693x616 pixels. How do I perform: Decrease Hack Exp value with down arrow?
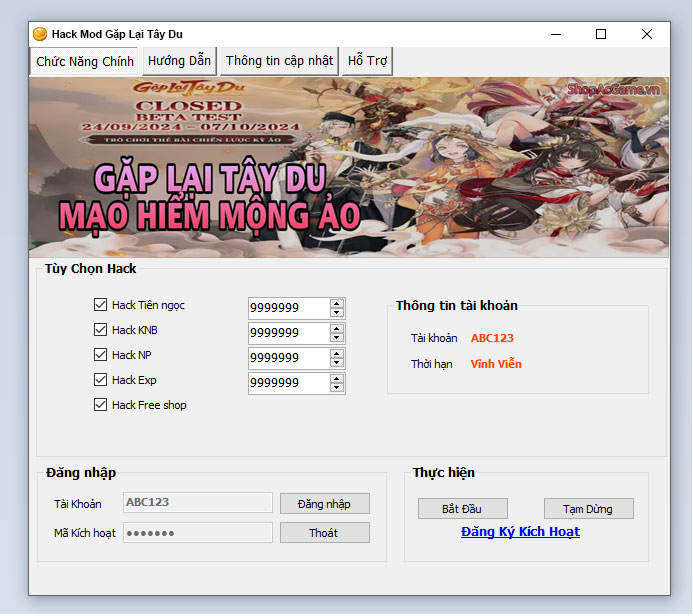tap(337, 388)
